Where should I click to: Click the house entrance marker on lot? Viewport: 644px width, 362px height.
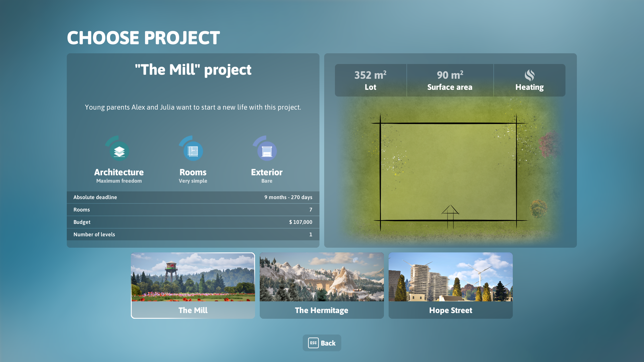pos(450,216)
